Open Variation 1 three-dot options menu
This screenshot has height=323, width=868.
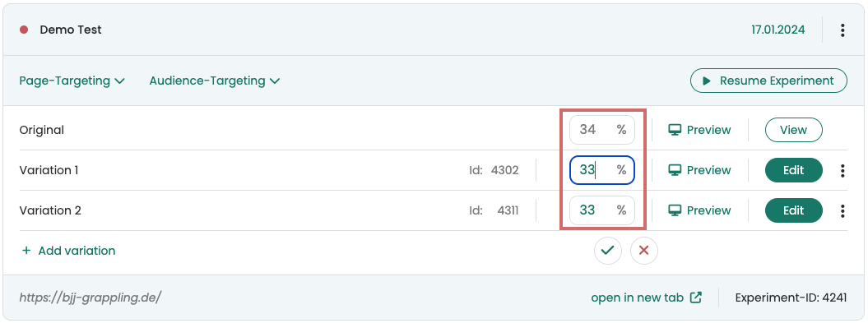(842, 170)
